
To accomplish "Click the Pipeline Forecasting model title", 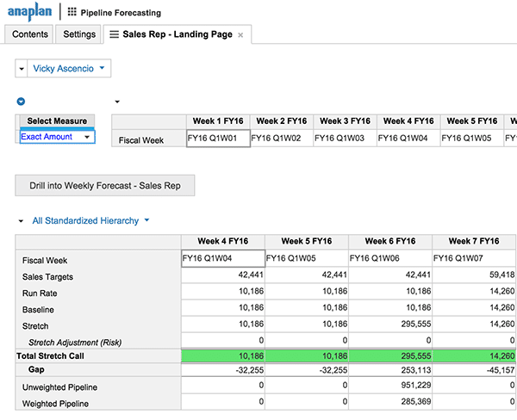I will pos(121,13).
